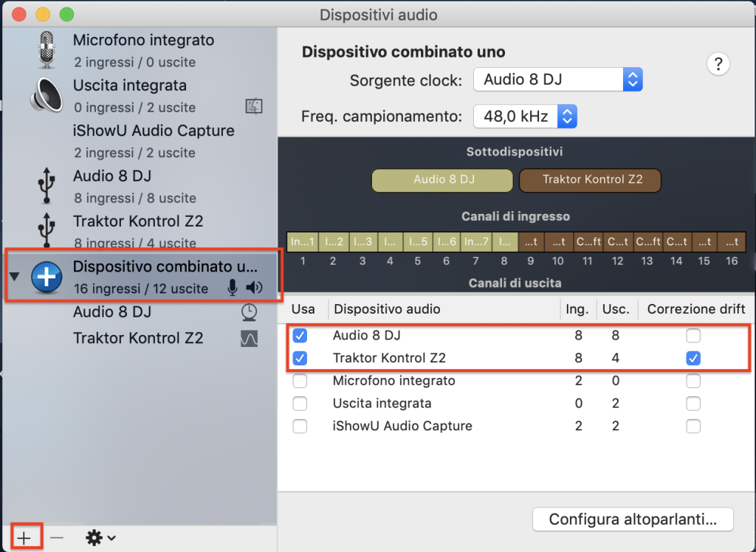
Task: Click the Usc. column header
Action: click(616, 309)
